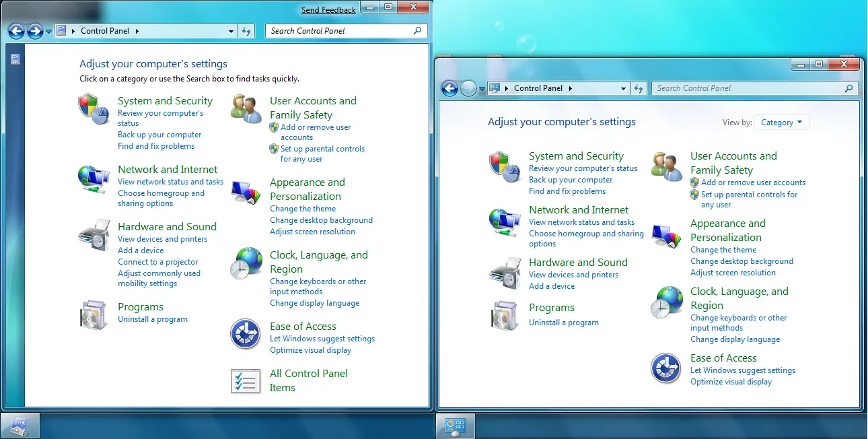This screenshot has height=439, width=868.
Task: Click Adjust commonly used mobility settings
Action: [159, 279]
